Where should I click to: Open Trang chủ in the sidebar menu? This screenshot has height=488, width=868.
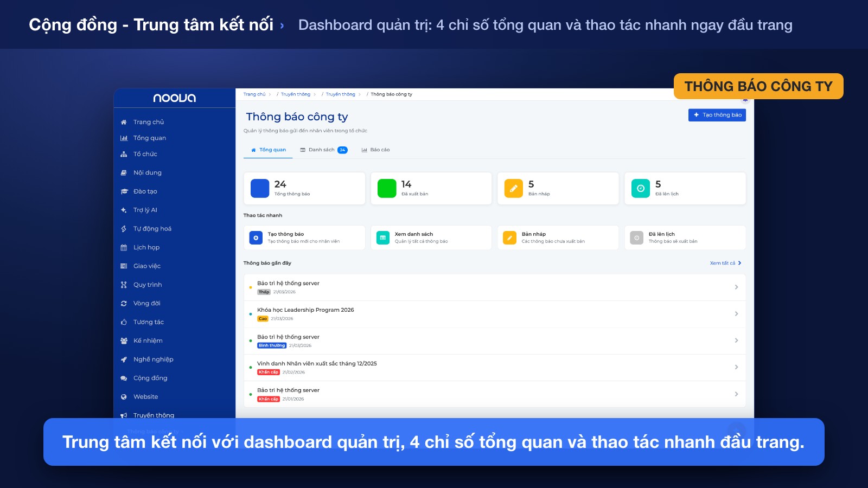[149, 122]
